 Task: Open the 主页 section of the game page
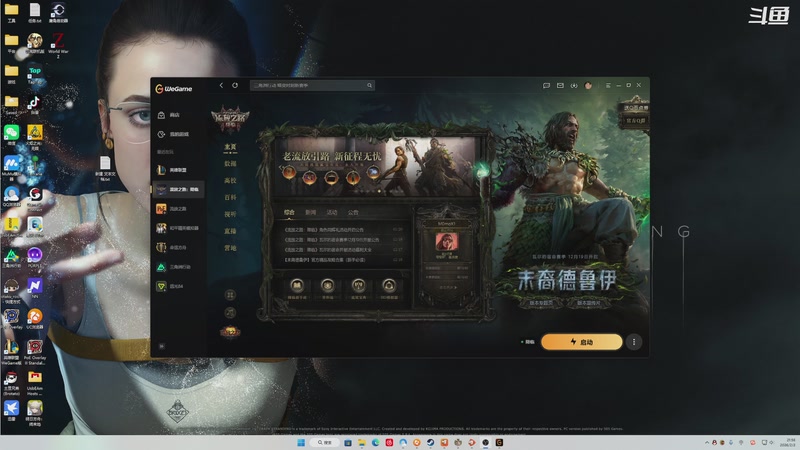[230, 147]
